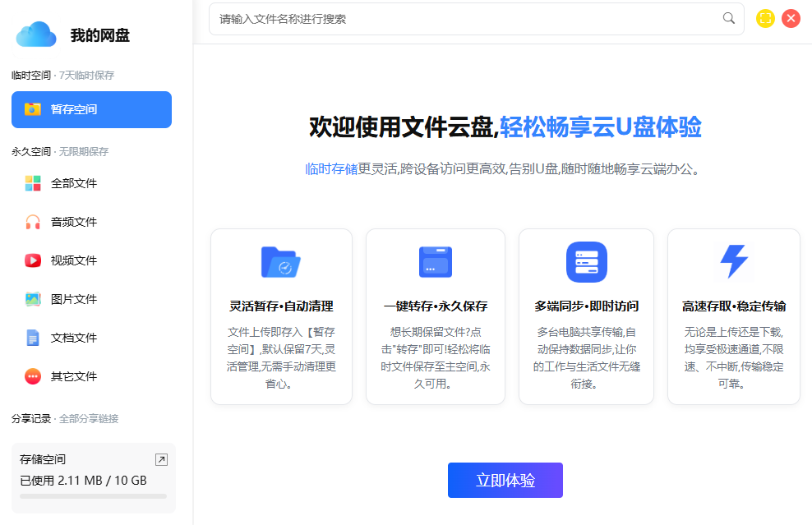Click the cloud logo next to 我的网盘
The height and width of the screenshot is (525, 812).
(36, 35)
